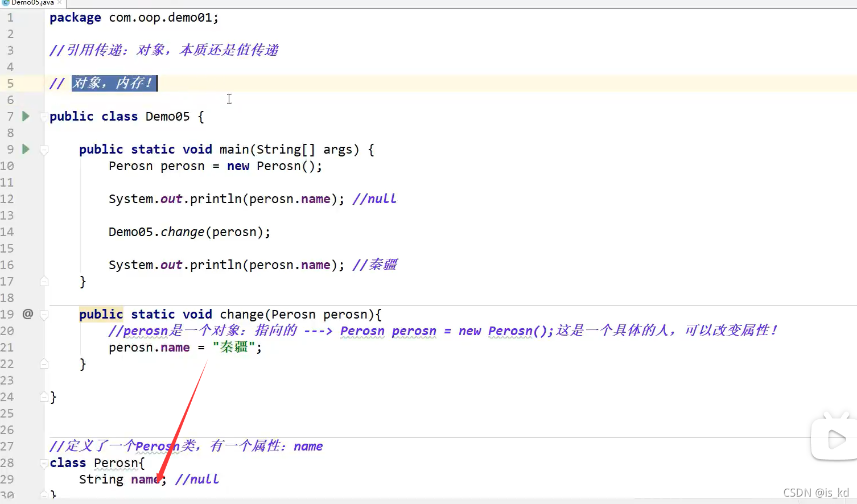The width and height of the screenshot is (857, 504).
Task: Click line number 14 in the gutter
Action: (7, 232)
